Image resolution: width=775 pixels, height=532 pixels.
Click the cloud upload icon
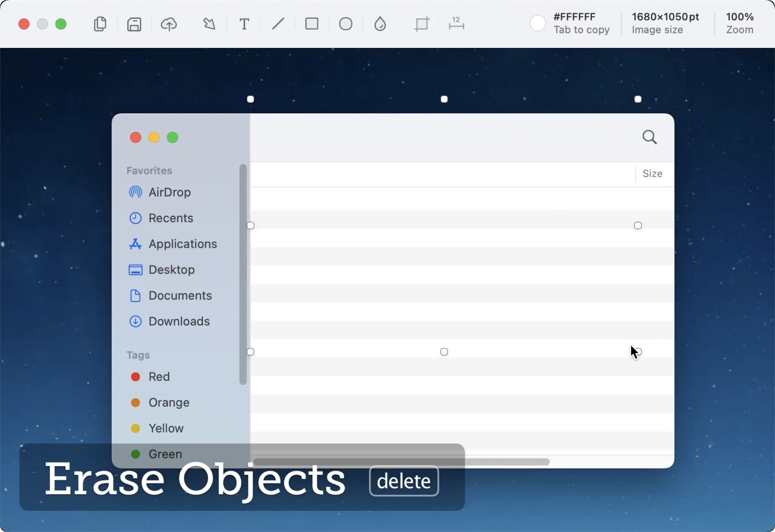(169, 24)
